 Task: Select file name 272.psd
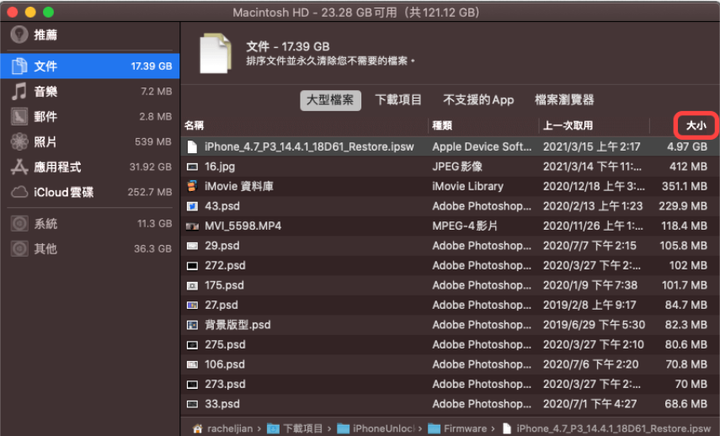pyautogui.click(x=225, y=266)
